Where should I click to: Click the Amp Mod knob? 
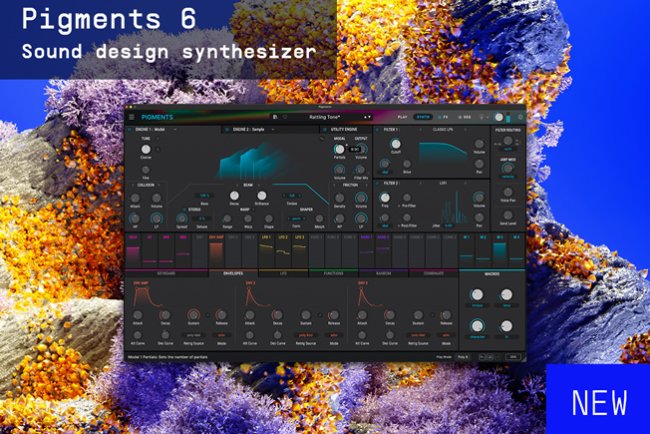click(508, 168)
